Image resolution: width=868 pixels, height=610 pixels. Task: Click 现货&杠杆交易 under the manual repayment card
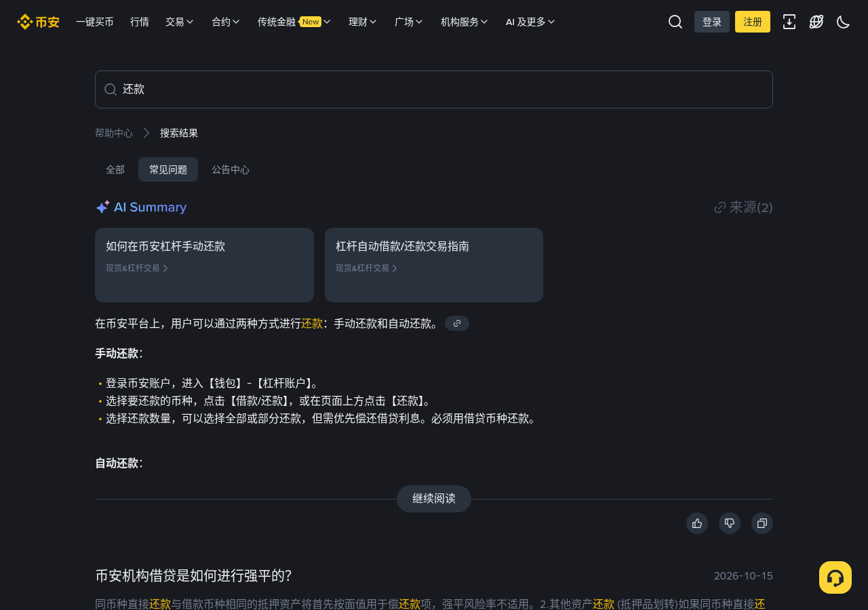137,268
